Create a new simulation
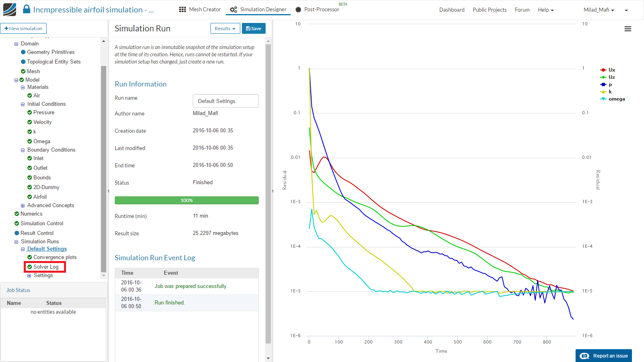 23,29
